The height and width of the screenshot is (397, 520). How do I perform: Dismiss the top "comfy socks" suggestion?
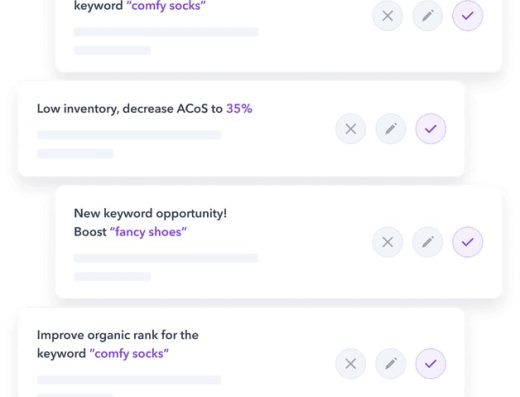[x=387, y=16]
